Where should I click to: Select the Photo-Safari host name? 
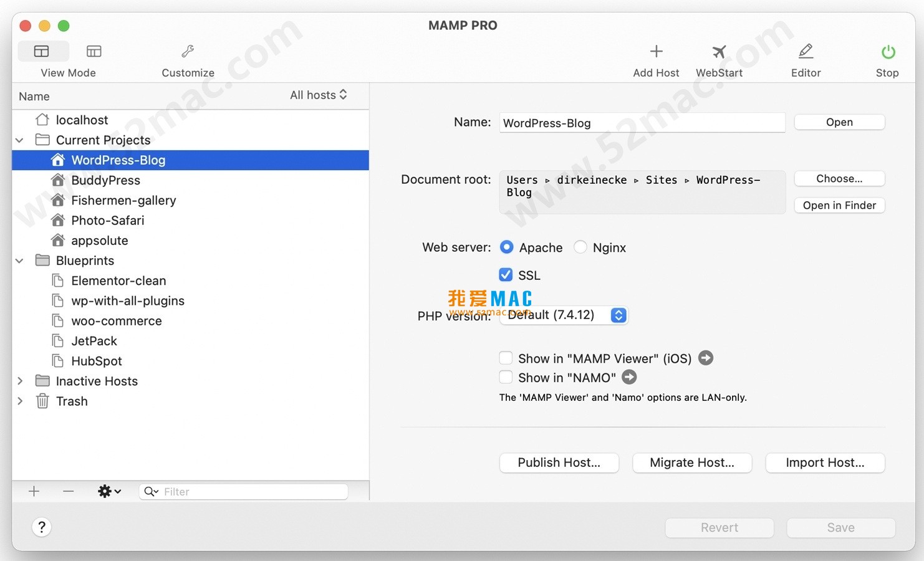[108, 220]
